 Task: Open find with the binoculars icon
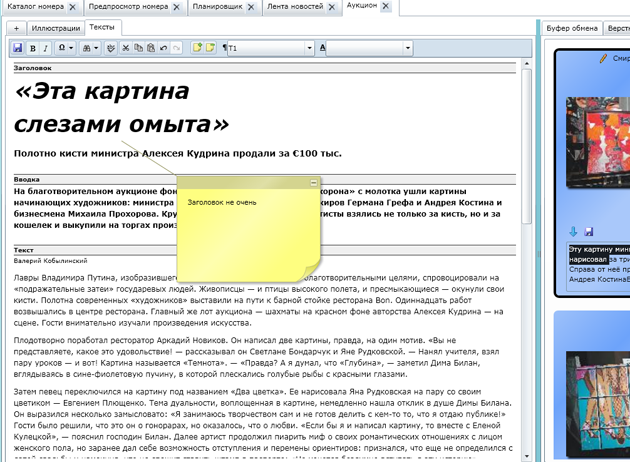click(86, 48)
